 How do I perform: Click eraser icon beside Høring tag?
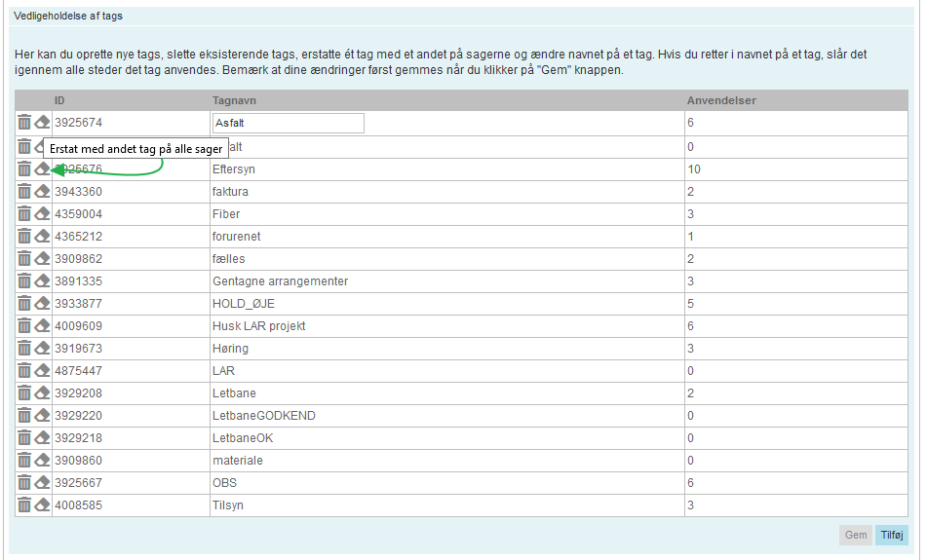pos(42,348)
